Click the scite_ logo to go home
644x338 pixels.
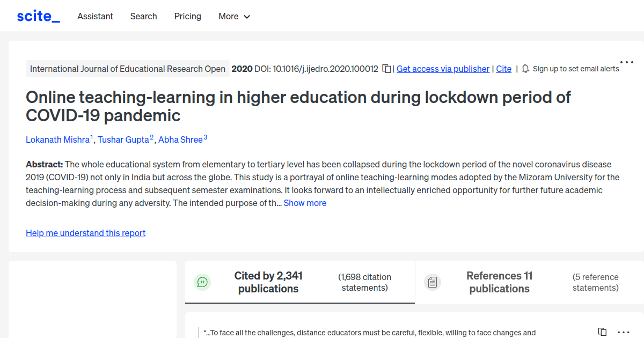point(38,16)
